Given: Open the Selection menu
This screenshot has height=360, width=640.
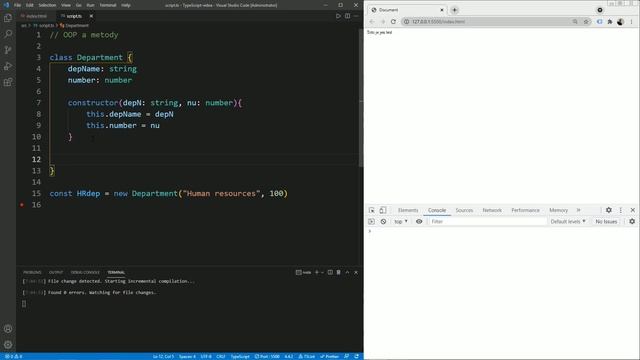Looking at the screenshot, I should pyautogui.click(x=47, y=5).
